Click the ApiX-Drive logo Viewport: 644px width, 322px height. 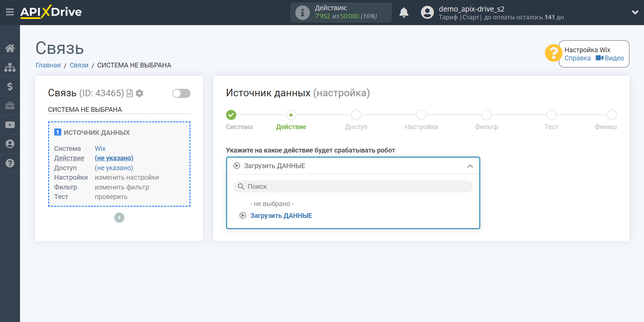[51, 12]
